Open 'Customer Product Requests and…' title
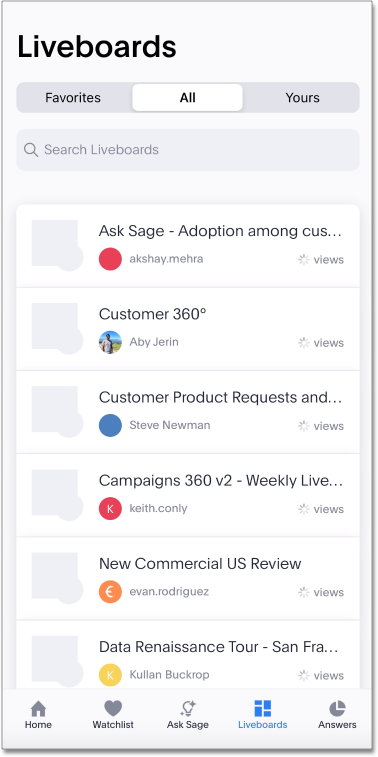Screen dimensions: 378x757 coord(221,397)
